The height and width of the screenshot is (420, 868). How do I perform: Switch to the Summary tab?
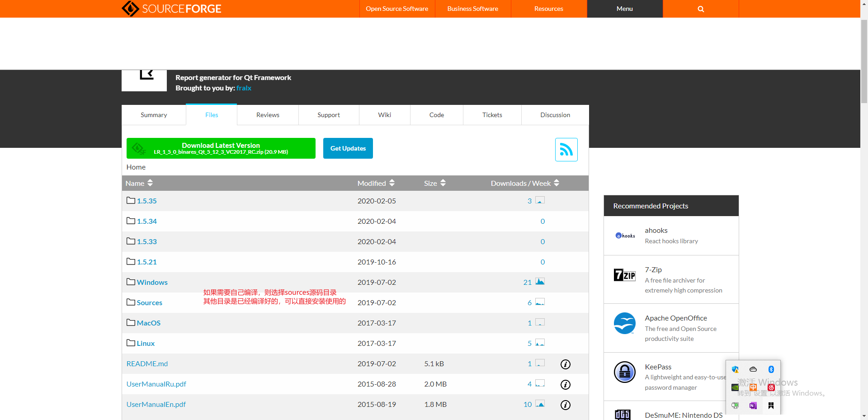coord(153,115)
